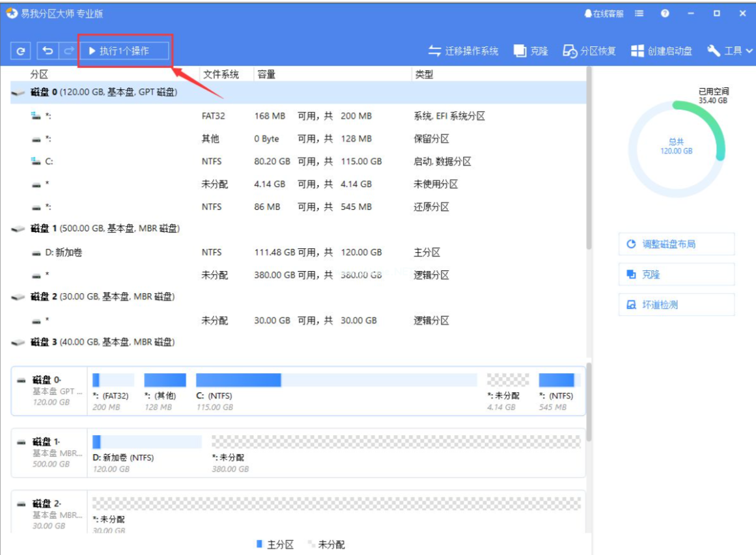Image resolution: width=756 pixels, height=555 pixels.
Task: Collapse the 磁盘 1 disk tree row
Action: click(x=18, y=229)
